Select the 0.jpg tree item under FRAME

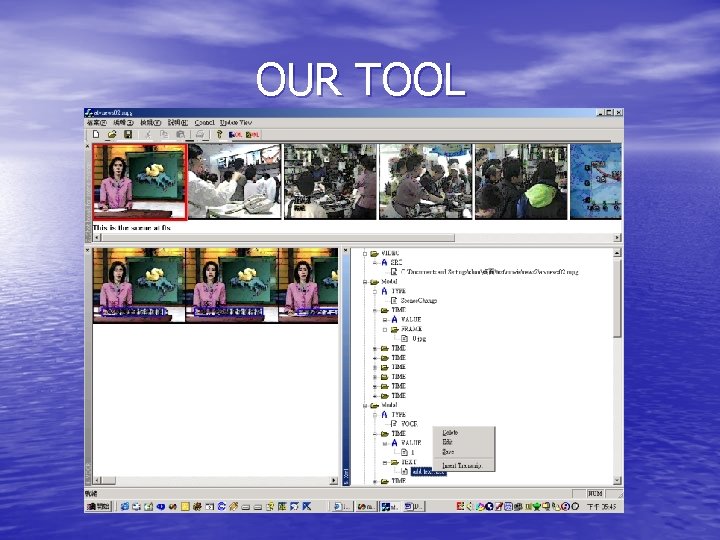tap(419, 339)
